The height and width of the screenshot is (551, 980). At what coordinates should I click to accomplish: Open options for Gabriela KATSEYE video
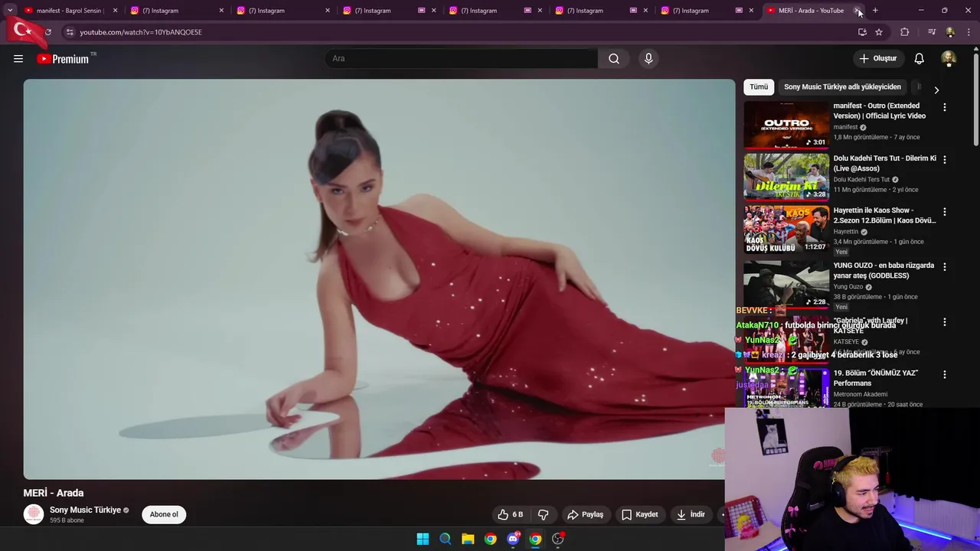click(944, 321)
